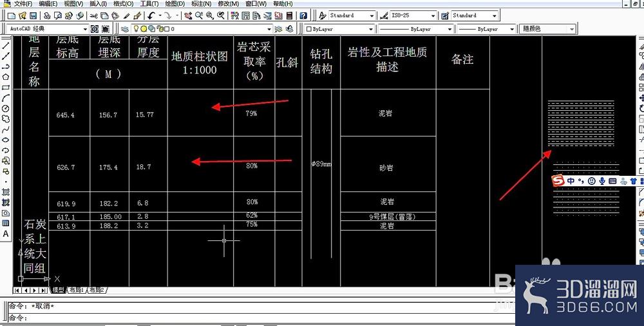
Task: Select the Table tool
Action: (x=6, y=223)
